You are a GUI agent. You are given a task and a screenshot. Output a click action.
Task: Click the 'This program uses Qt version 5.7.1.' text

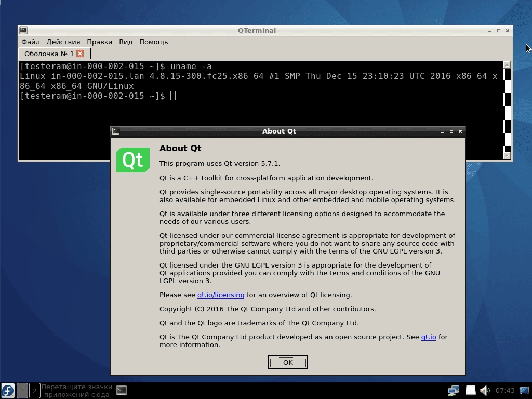pyautogui.click(x=220, y=163)
